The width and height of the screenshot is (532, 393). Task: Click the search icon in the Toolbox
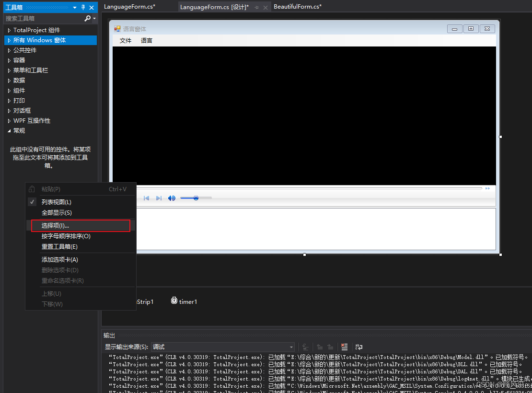coord(88,18)
